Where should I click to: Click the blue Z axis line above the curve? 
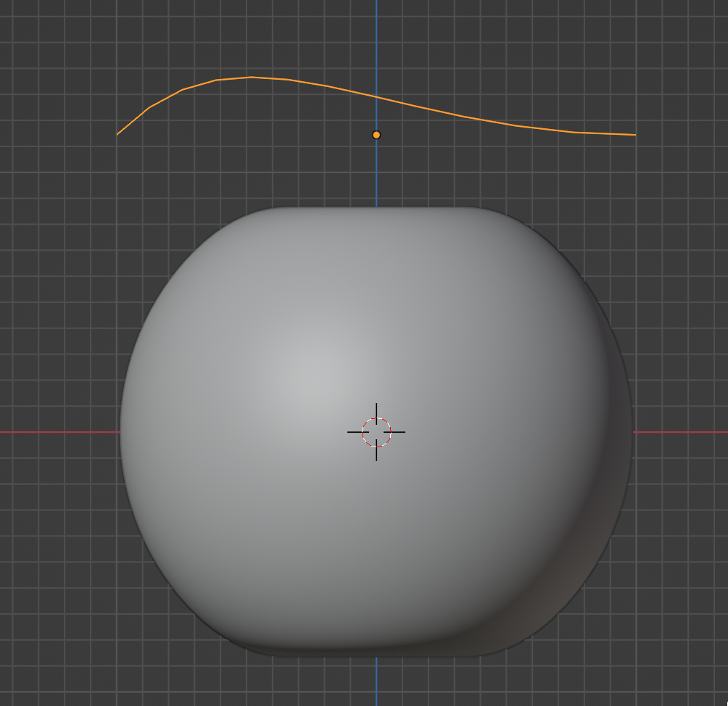coord(376,36)
